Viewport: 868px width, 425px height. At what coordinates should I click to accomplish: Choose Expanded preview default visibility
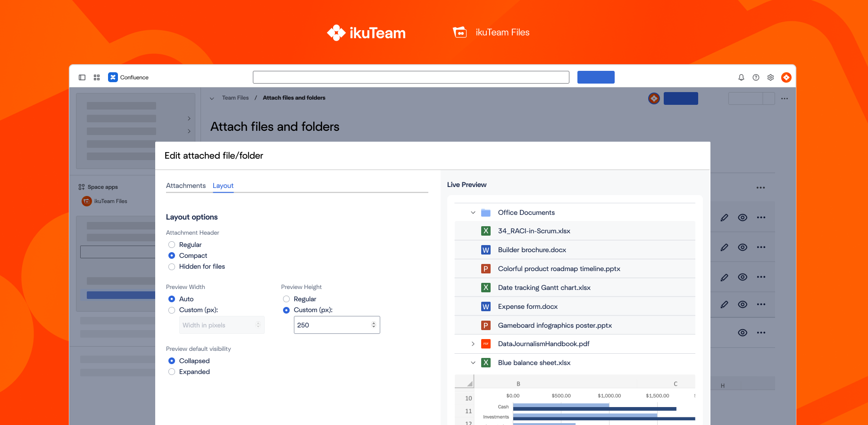172,372
